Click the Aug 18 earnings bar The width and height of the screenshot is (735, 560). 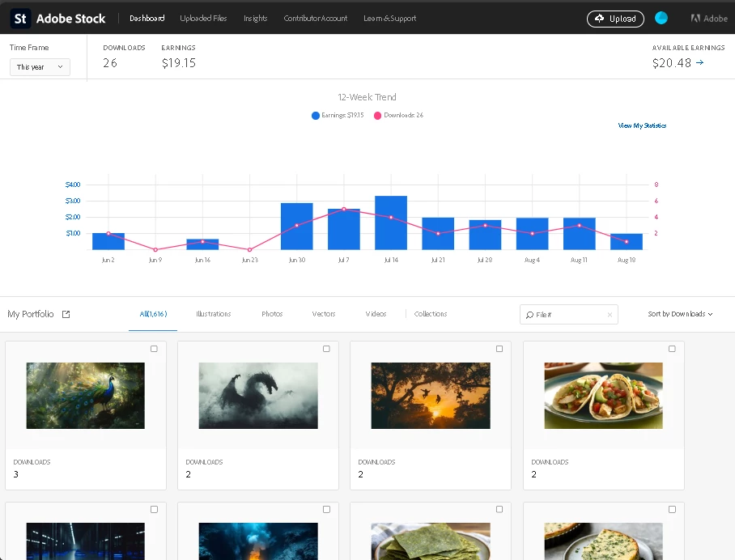click(627, 241)
